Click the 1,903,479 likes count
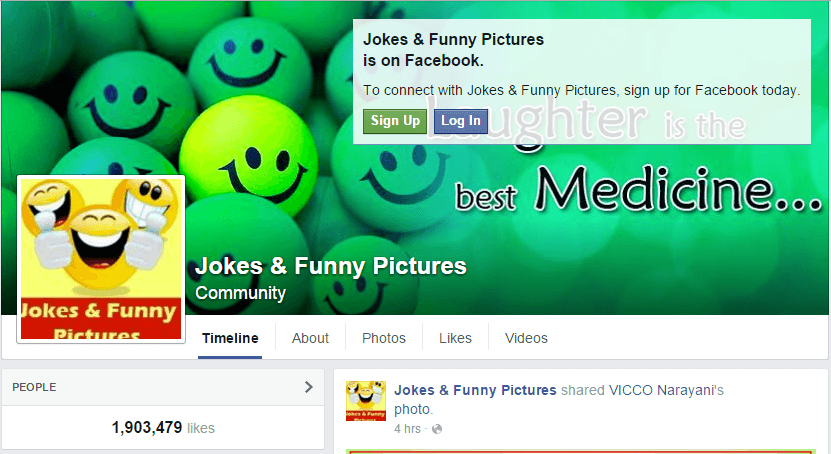831x454 pixels. click(x=163, y=428)
